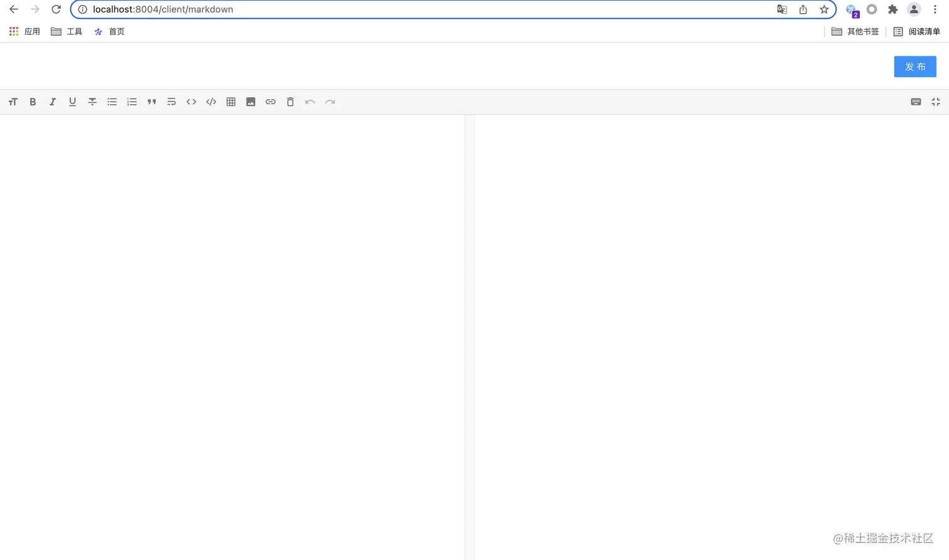This screenshot has width=949, height=560.
Task: Insert a table
Action: [x=231, y=102]
